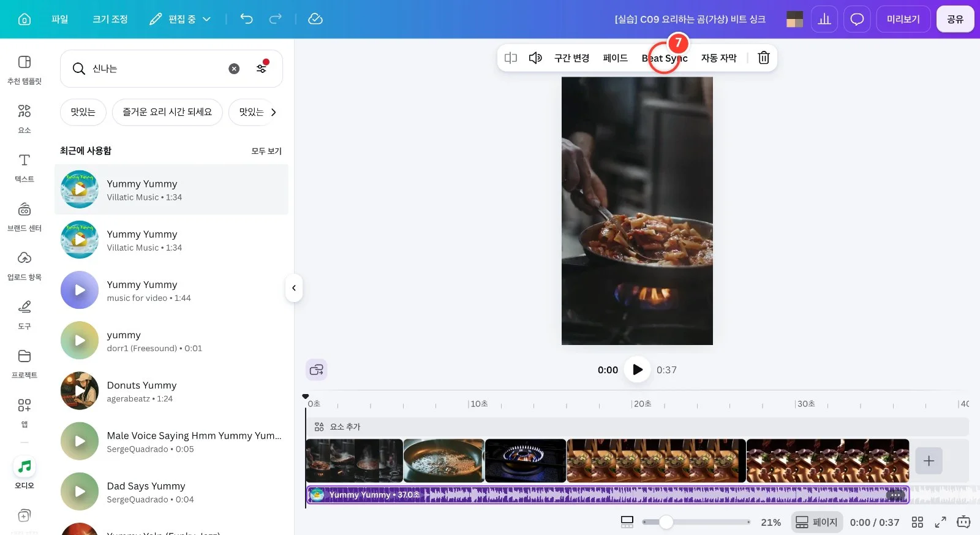This screenshot has width=980, height=535.
Task: Select the last plated dishes clip thumbnail
Action: point(828,461)
